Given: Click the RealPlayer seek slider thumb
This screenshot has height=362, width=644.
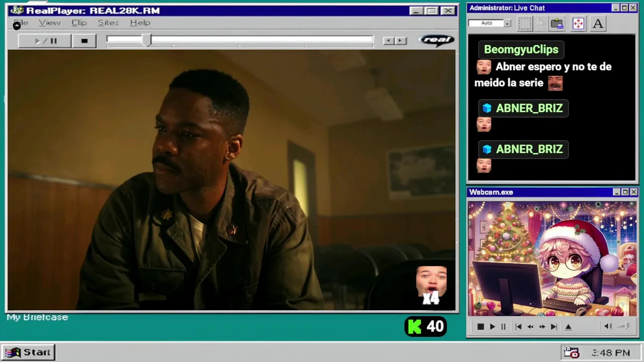Looking at the screenshot, I should pyautogui.click(x=146, y=41).
